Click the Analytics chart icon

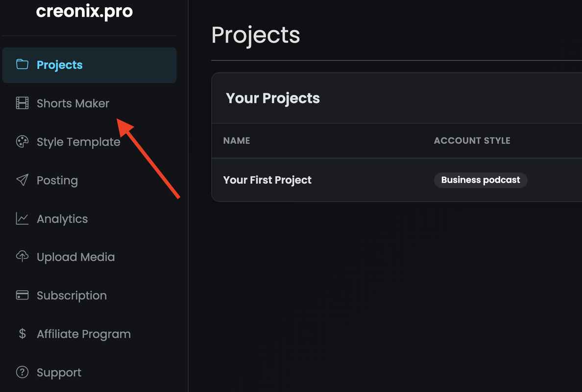coord(22,219)
